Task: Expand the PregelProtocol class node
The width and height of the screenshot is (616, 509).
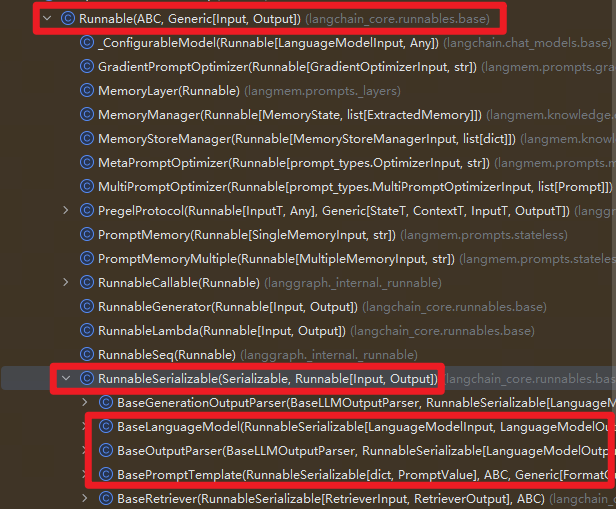Action: [x=66, y=211]
